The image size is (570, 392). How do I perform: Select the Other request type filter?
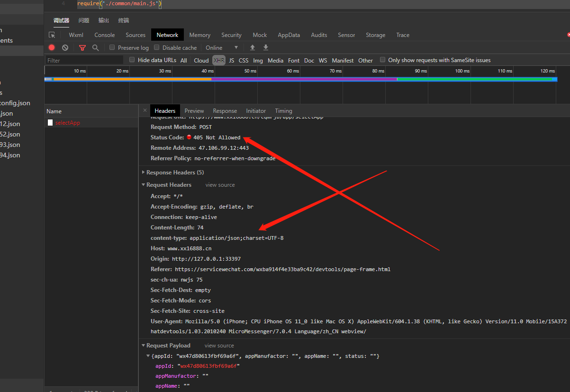tap(365, 60)
